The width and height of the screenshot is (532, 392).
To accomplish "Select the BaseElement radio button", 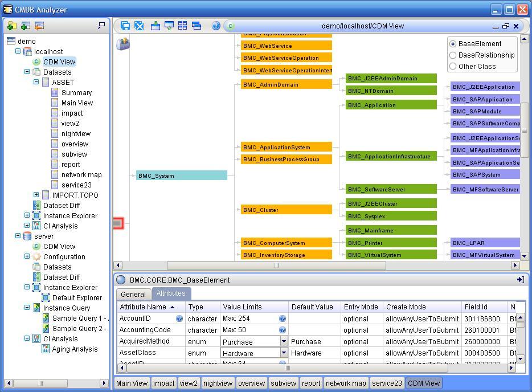I will [x=453, y=44].
